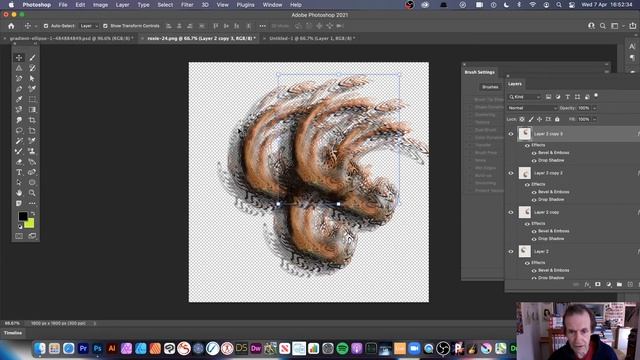
Task: Click the add layer style fx icon
Action: pos(587,284)
